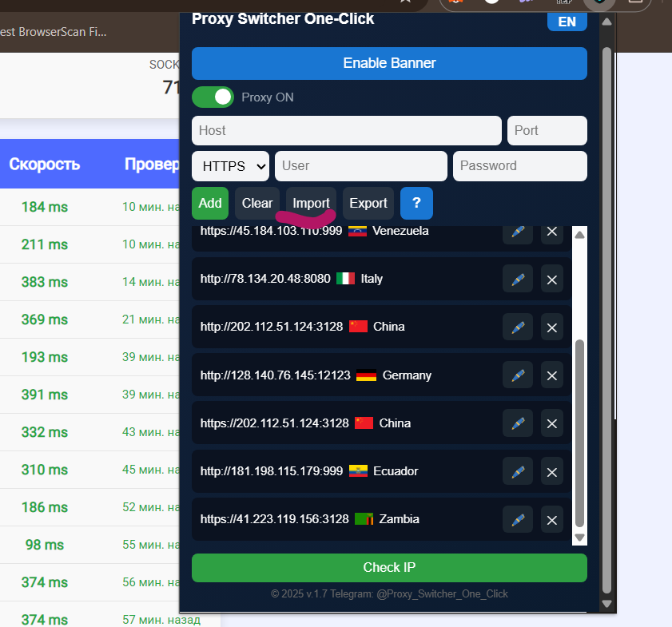Click the pencil icon for the China proxy

tap(517, 327)
